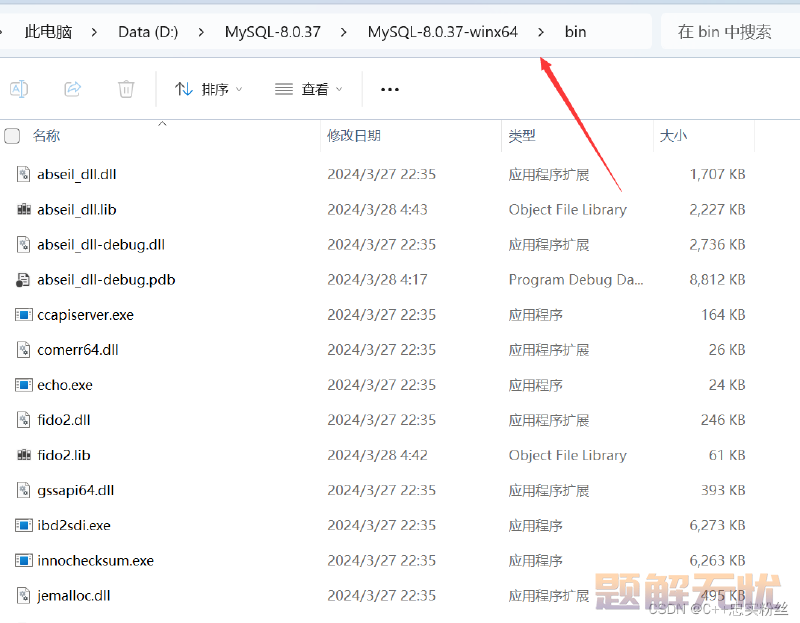
Task: Select the abseil_dll.dll file name
Action: click(x=77, y=175)
